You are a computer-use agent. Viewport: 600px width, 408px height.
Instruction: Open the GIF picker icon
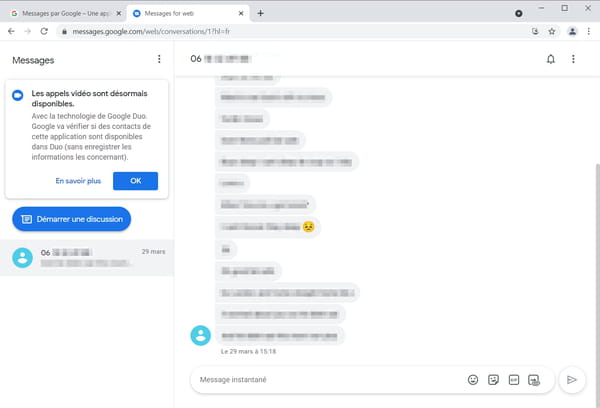pyautogui.click(x=514, y=380)
